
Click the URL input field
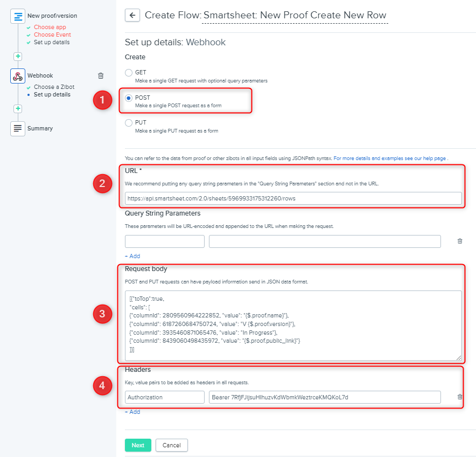click(293, 198)
